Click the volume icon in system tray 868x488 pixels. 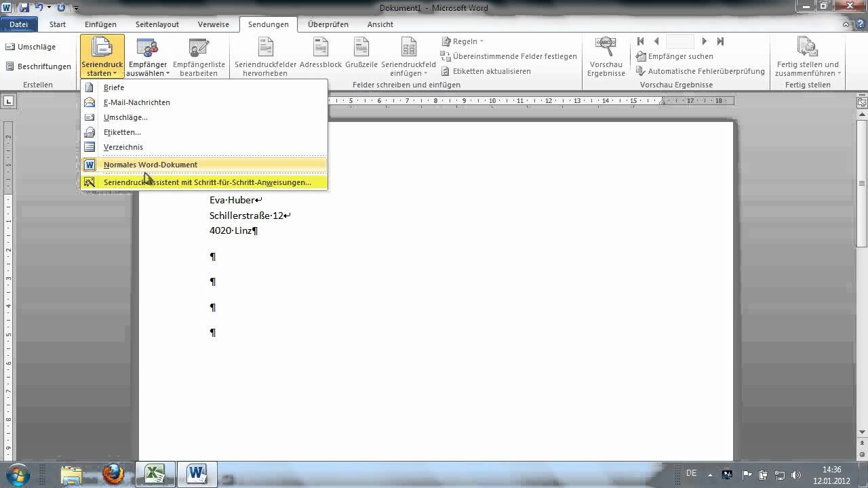[x=795, y=474]
